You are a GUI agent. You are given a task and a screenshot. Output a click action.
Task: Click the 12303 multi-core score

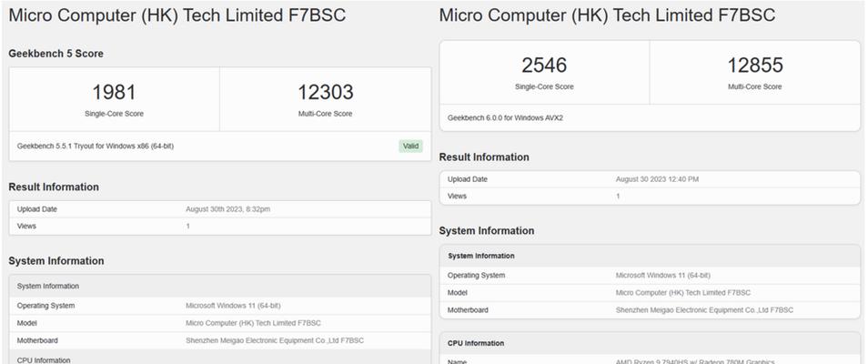click(326, 92)
